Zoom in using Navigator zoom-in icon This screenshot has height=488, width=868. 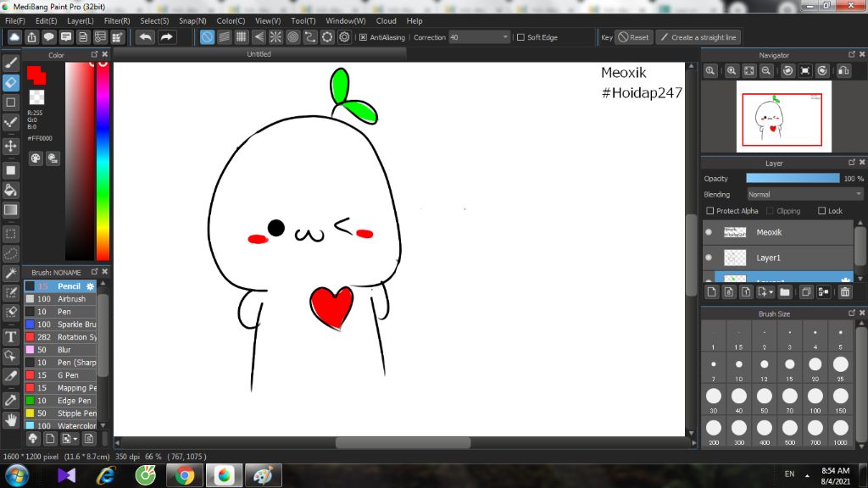[x=732, y=71]
